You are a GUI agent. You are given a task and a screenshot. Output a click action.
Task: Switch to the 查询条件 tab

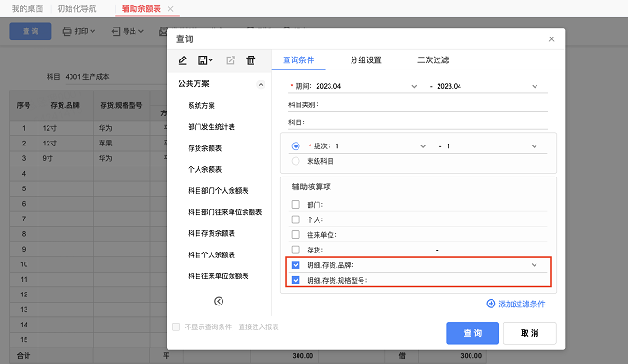pos(298,60)
